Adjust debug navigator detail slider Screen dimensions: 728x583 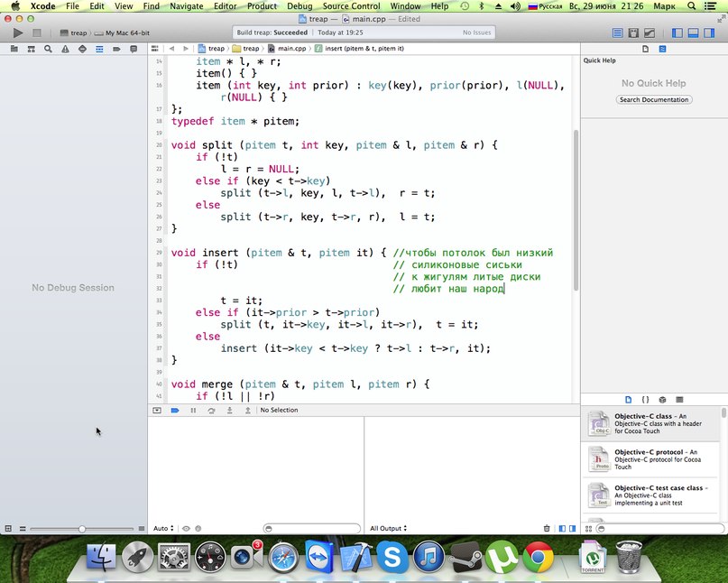coord(82,529)
